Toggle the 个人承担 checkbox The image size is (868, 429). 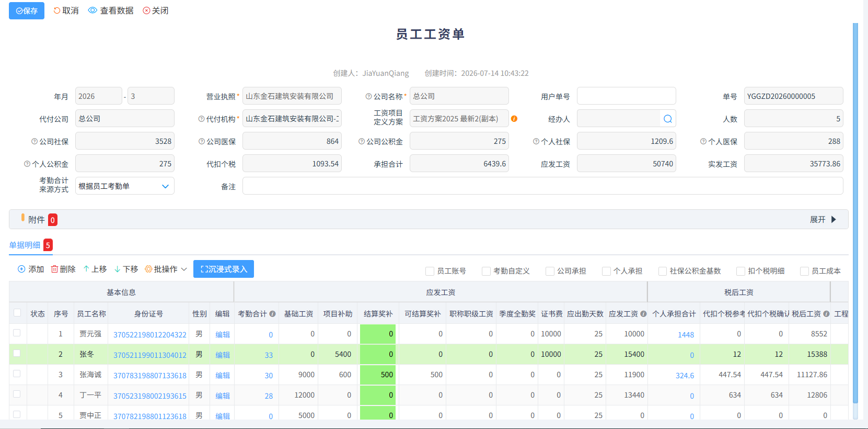coord(606,271)
